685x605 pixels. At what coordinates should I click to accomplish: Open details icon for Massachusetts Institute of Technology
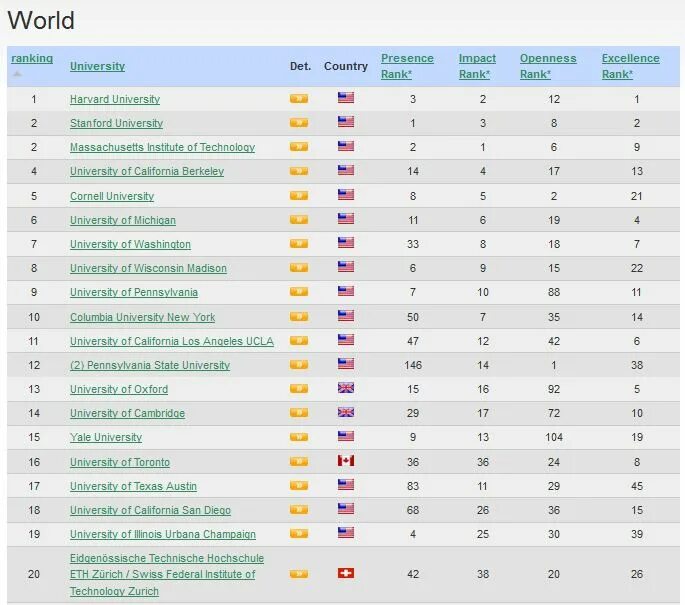tap(299, 146)
